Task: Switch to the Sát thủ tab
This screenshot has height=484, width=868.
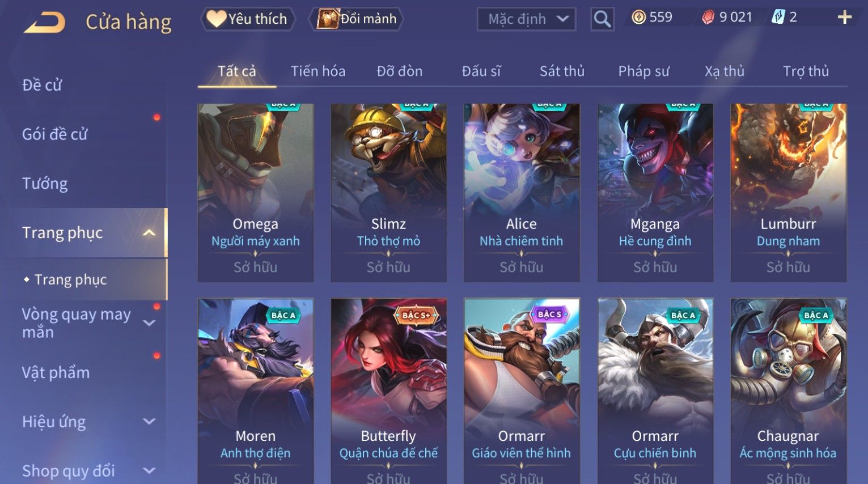Action: 562,71
